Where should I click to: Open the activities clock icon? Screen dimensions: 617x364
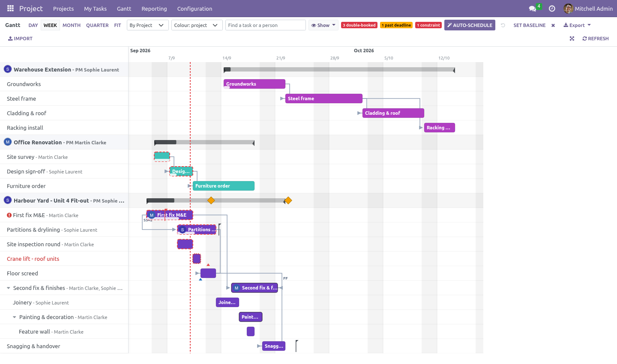[x=552, y=9]
